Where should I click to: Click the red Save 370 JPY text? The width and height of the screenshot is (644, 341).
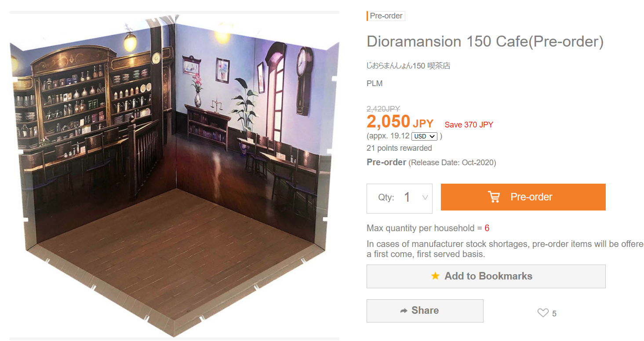point(469,125)
